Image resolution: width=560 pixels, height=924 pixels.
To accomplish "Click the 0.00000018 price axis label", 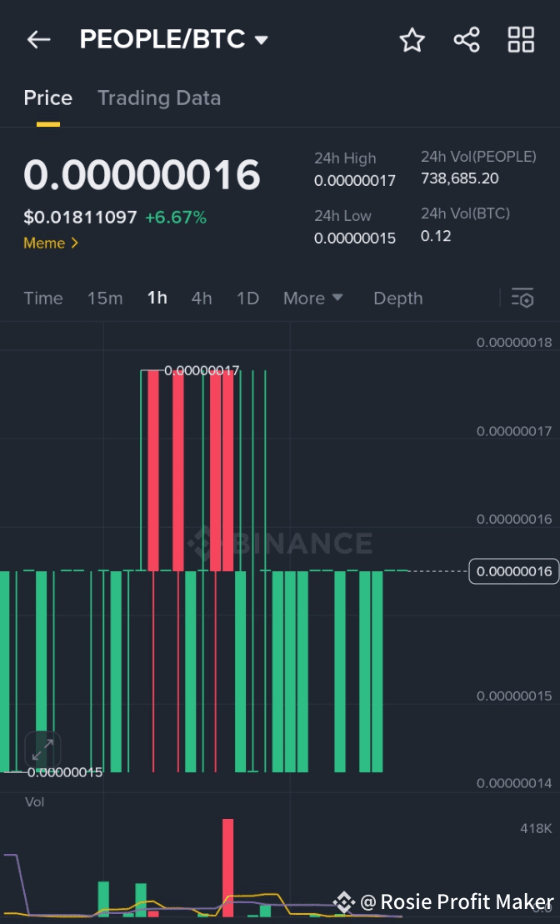I will coord(514,343).
